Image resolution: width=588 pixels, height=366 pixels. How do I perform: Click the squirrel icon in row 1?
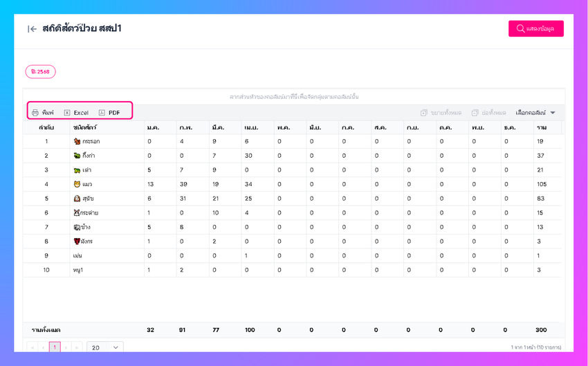point(77,141)
